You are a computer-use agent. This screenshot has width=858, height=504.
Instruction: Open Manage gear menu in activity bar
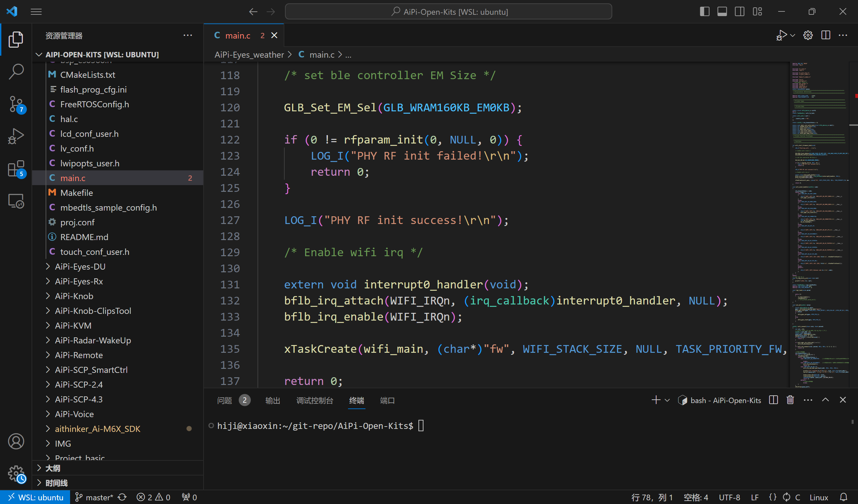[16, 474]
